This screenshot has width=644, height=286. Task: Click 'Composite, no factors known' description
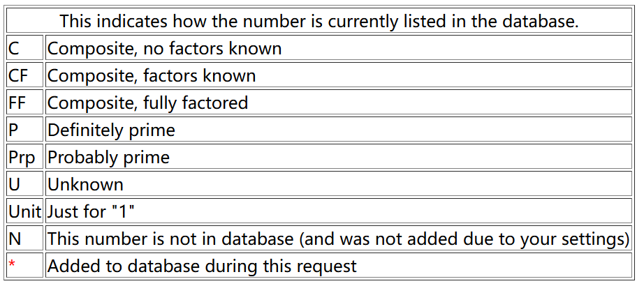(164, 48)
